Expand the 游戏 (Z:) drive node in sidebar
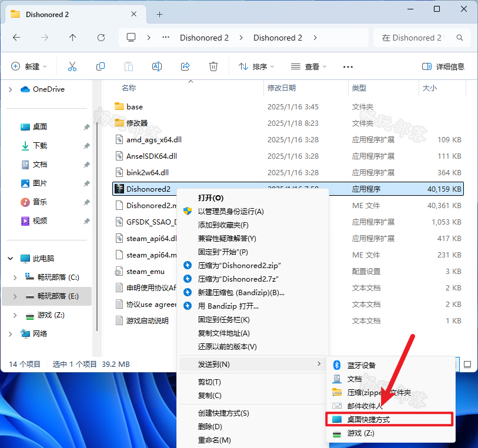 (15, 315)
